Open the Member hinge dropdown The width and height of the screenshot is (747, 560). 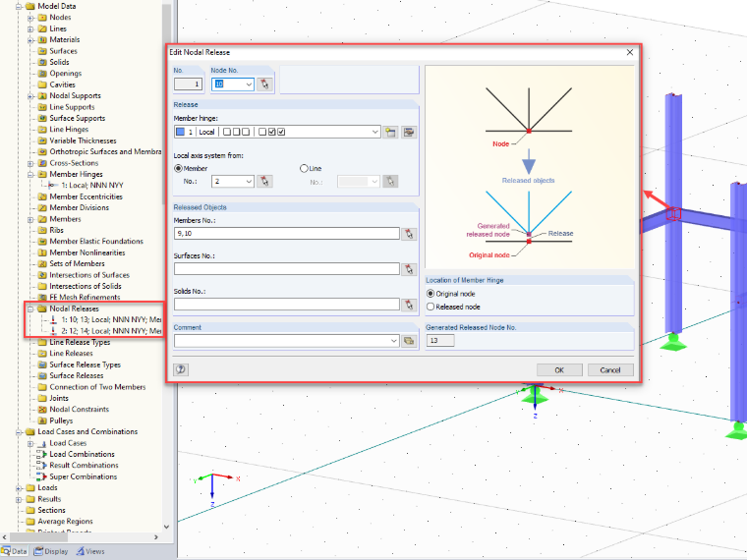374,132
